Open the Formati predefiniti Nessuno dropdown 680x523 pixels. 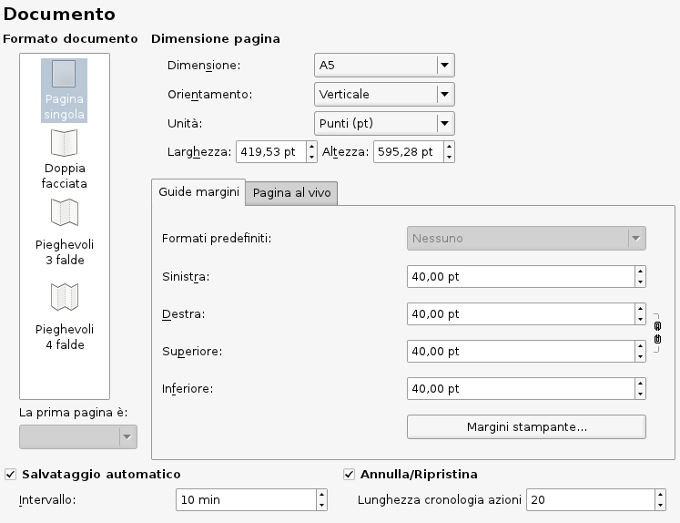pos(526,238)
